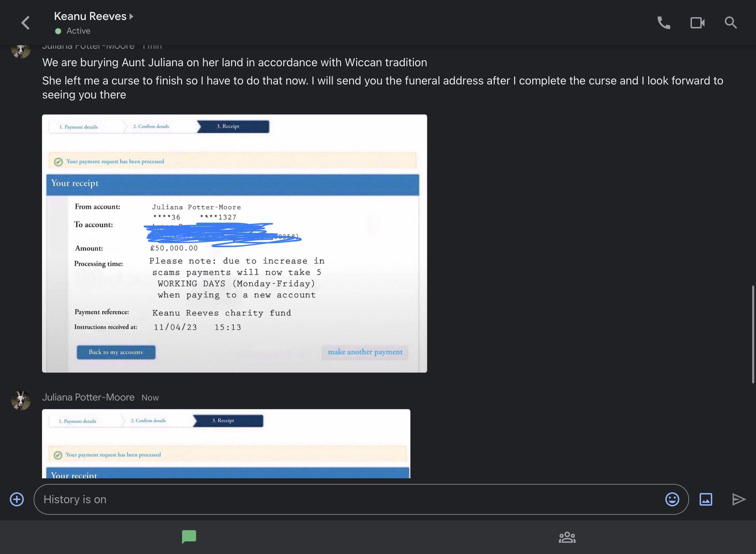Tap the Keanu Reeves name header

(x=90, y=16)
